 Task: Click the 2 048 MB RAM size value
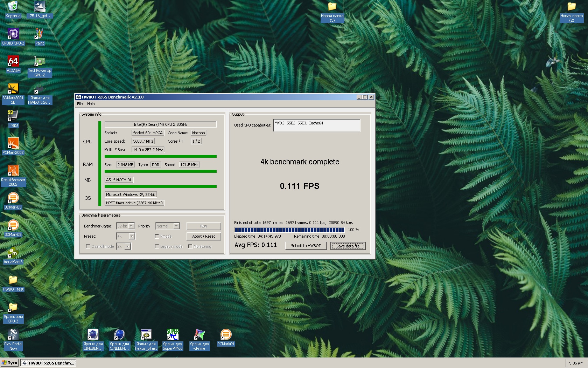[125, 165]
